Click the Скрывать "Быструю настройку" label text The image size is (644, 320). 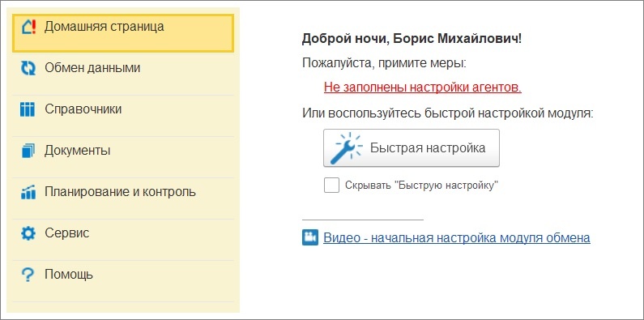click(x=421, y=186)
